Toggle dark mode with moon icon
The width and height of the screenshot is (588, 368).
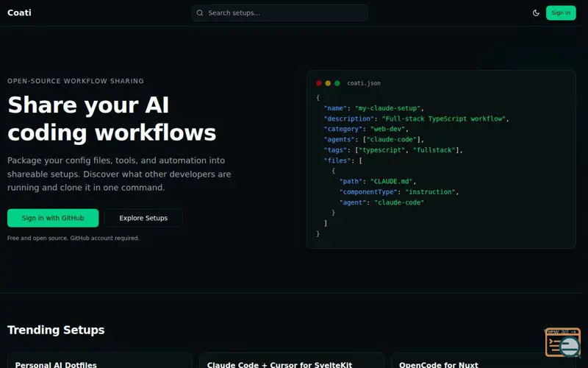click(x=536, y=13)
